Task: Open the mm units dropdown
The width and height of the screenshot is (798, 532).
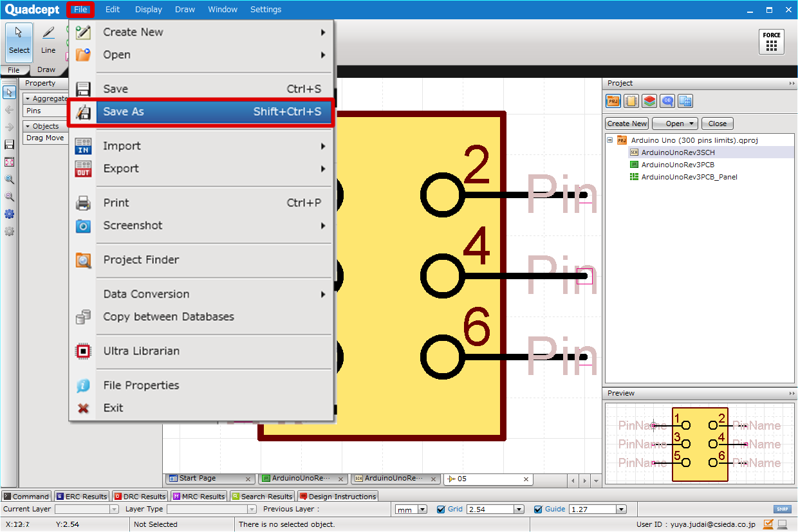Action: (422, 509)
